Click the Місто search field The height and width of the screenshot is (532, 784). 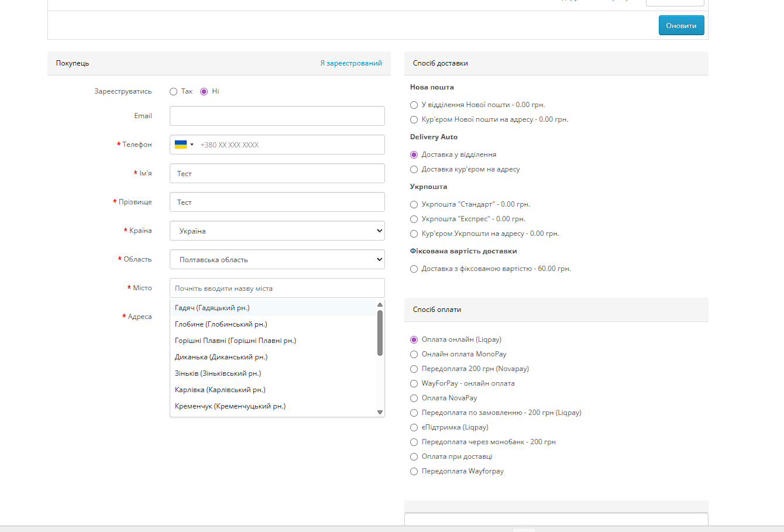(x=277, y=288)
